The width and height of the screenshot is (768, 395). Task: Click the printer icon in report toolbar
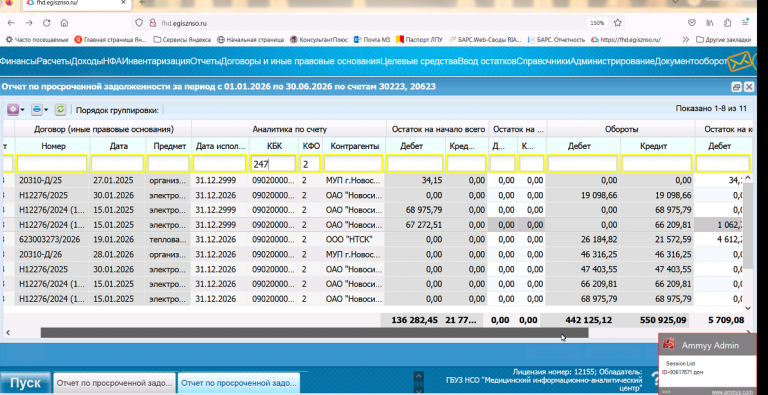coord(37,110)
